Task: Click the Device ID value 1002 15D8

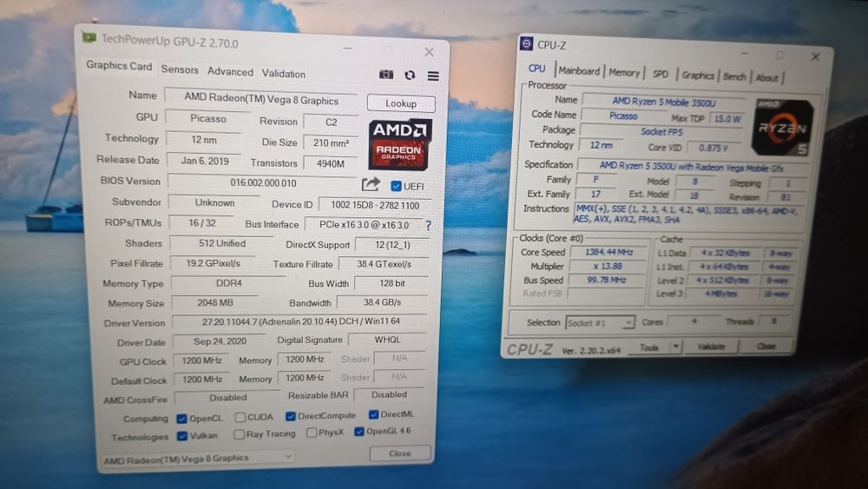Action: [x=375, y=206]
